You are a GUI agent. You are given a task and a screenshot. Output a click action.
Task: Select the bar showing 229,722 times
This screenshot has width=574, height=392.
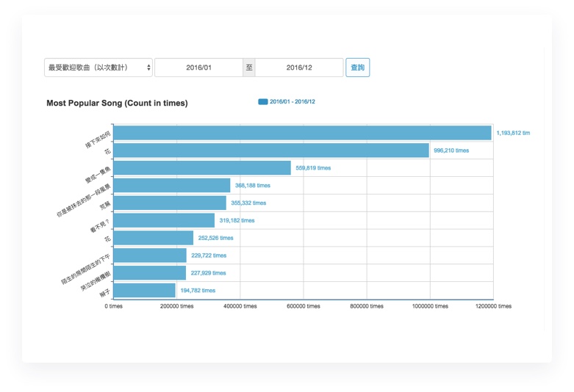pos(150,255)
